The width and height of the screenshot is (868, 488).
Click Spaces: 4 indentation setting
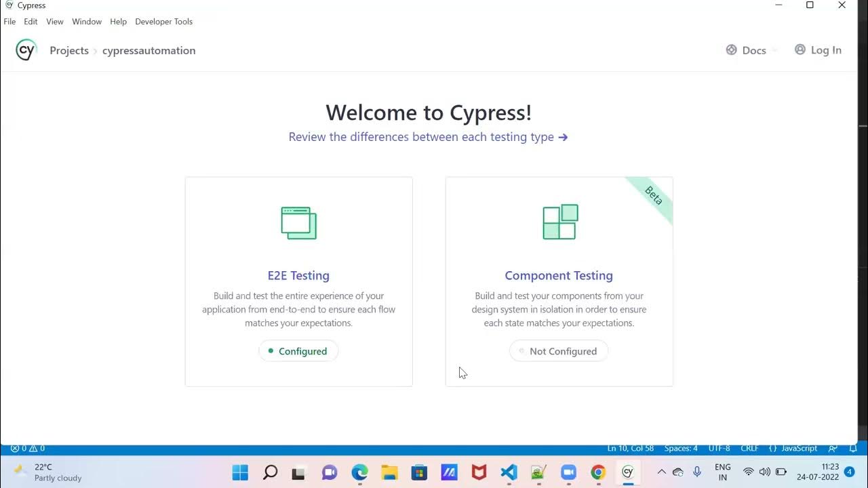click(x=681, y=448)
